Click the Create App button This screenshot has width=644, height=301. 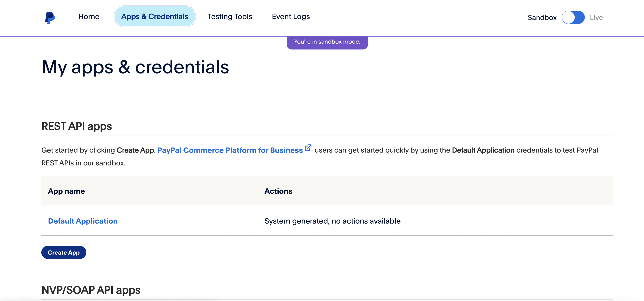[64, 253]
